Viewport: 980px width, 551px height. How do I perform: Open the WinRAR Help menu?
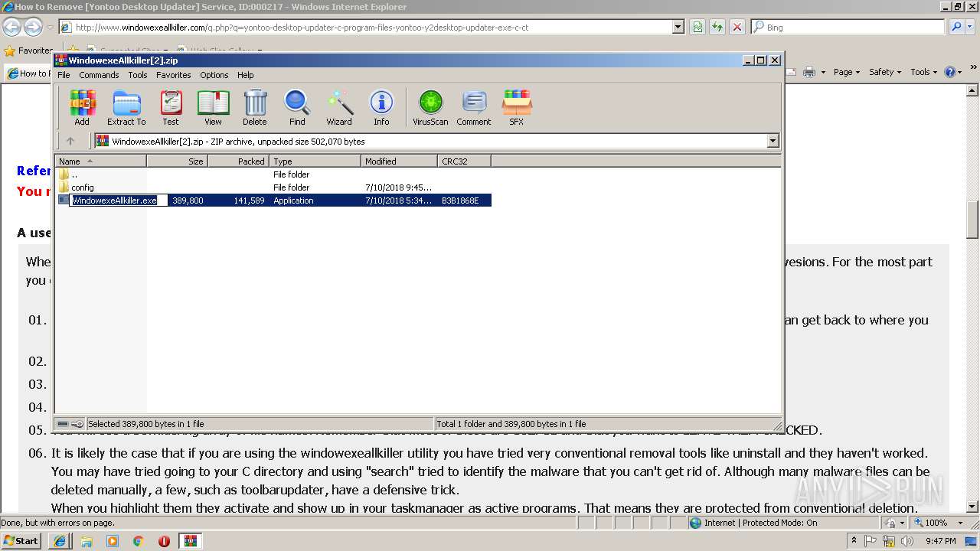[x=245, y=75]
